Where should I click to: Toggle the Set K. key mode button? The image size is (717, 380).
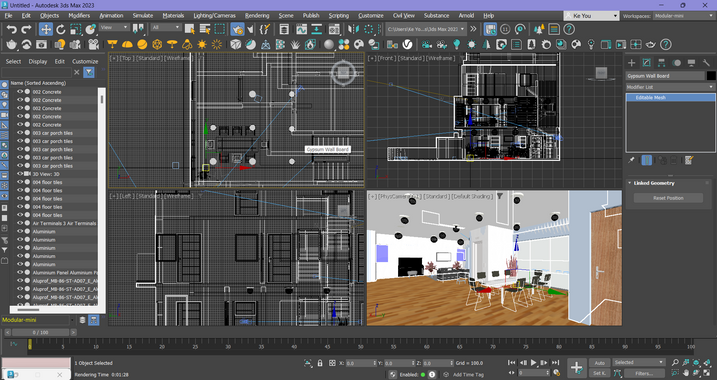(599, 374)
